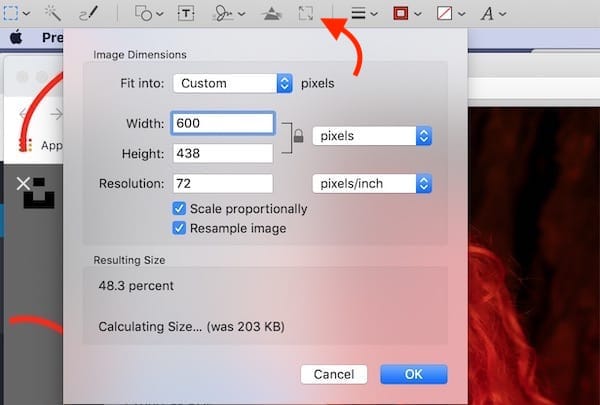Click the Width input field
Viewport: 600px width, 405px height.
tap(222, 123)
